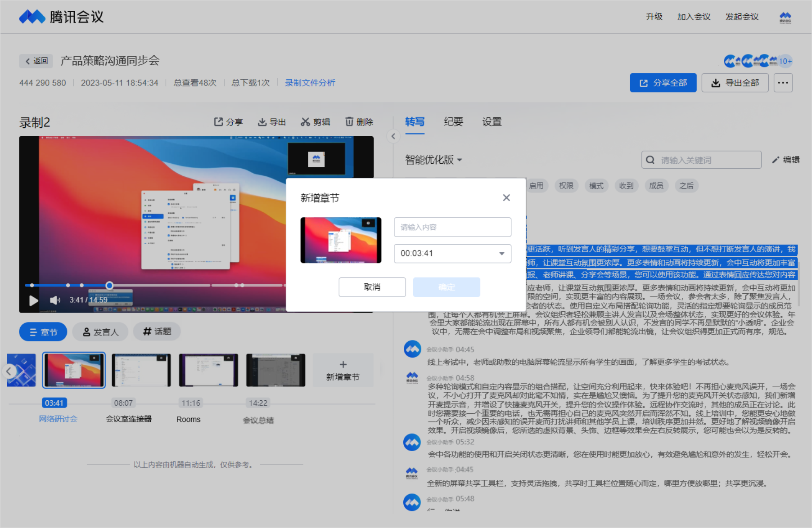Click 剪辑 scissors tool
The height and width of the screenshot is (528, 812).
tap(316, 122)
